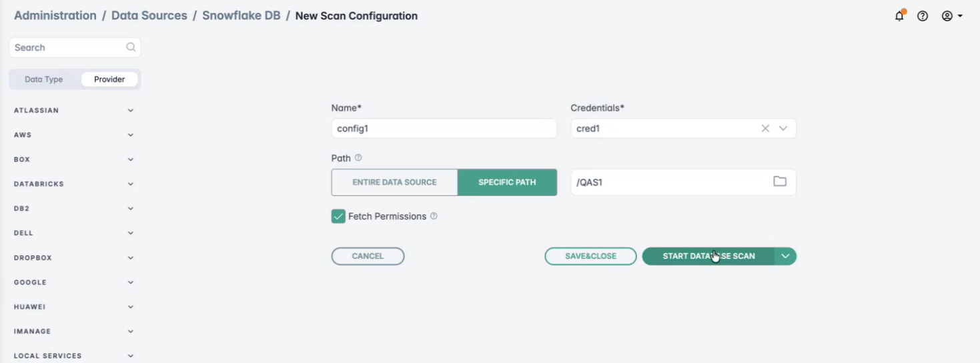980x363 pixels.
Task: Browse path using the folder icon
Action: pyautogui.click(x=779, y=181)
